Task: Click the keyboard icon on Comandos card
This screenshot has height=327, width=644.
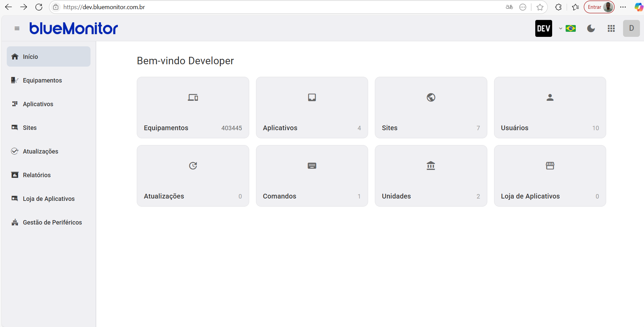Action: (x=312, y=166)
